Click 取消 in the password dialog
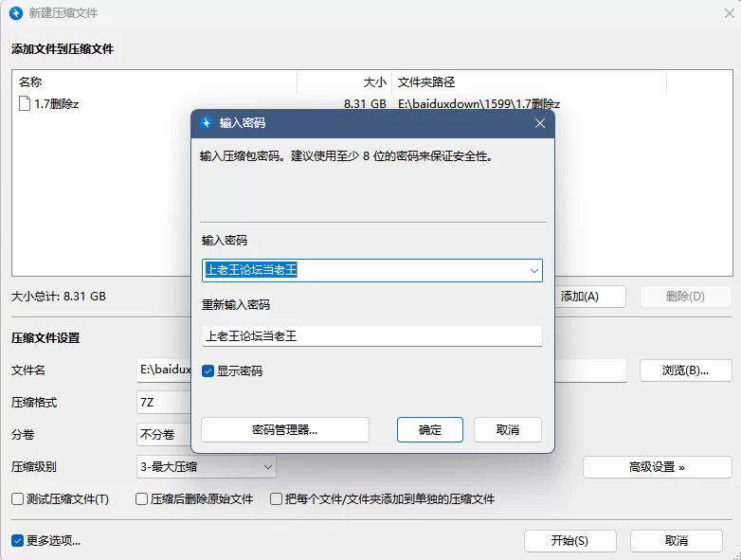 pyautogui.click(x=508, y=429)
